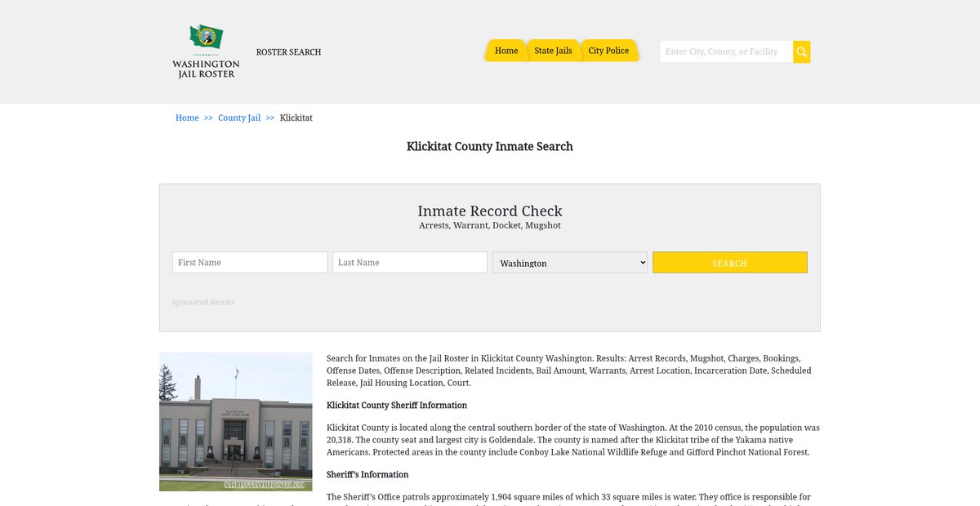Open the State Jails tab
980x506 pixels.
coord(553,51)
